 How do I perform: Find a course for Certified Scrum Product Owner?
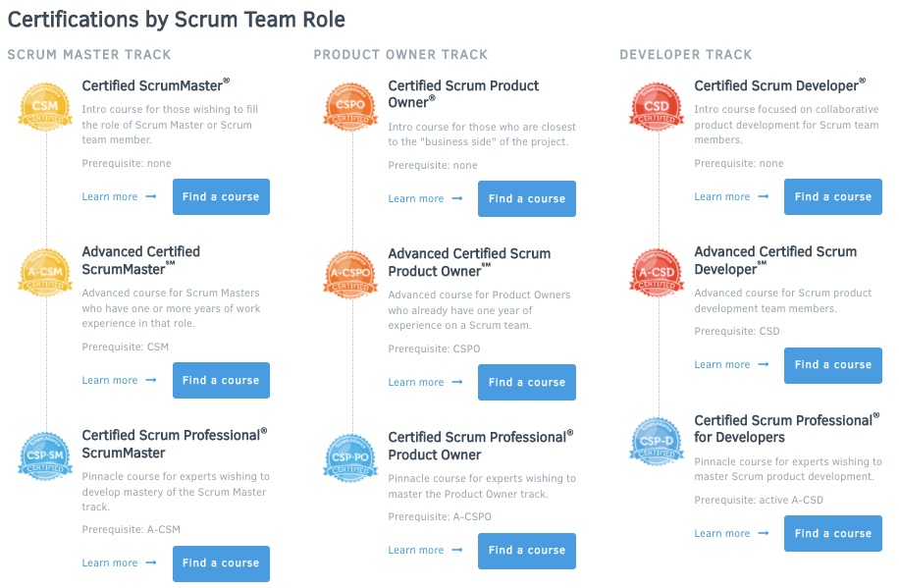pos(527,199)
